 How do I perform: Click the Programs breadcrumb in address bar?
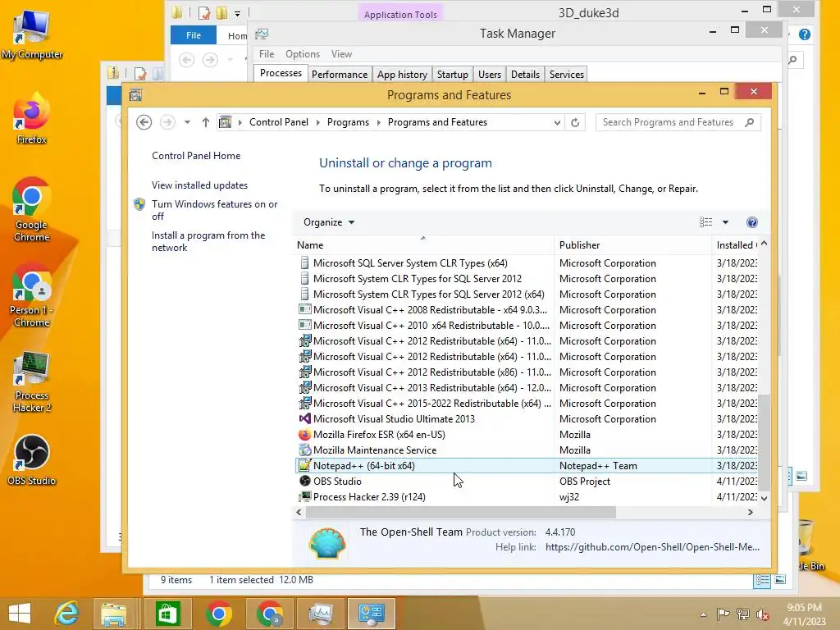pyautogui.click(x=348, y=122)
